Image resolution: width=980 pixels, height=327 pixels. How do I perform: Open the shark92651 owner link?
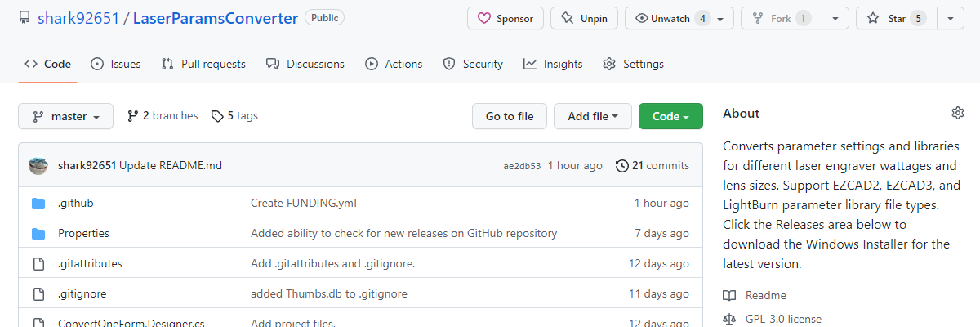coord(78,18)
